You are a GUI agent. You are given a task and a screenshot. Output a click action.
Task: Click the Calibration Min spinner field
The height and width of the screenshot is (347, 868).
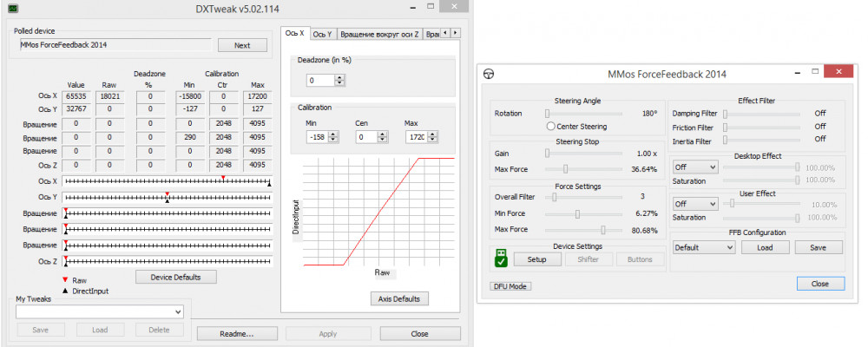pyautogui.click(x=322, y=137)
